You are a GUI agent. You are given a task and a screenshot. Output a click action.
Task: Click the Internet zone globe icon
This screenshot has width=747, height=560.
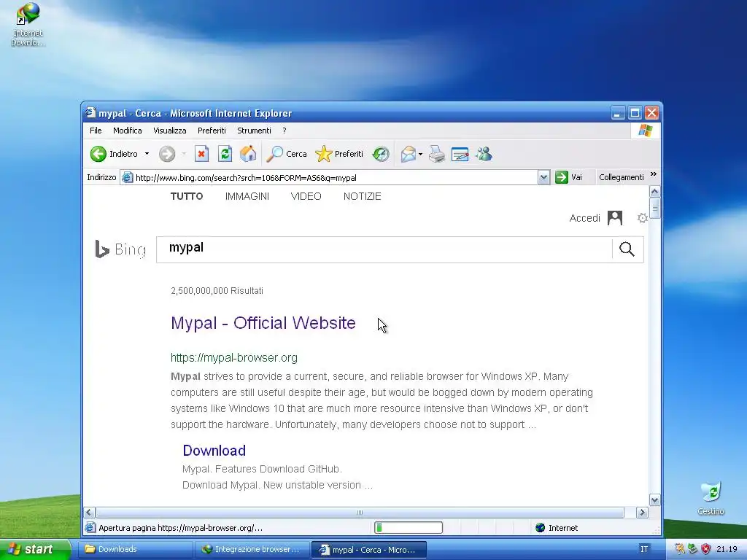(541, 528)
